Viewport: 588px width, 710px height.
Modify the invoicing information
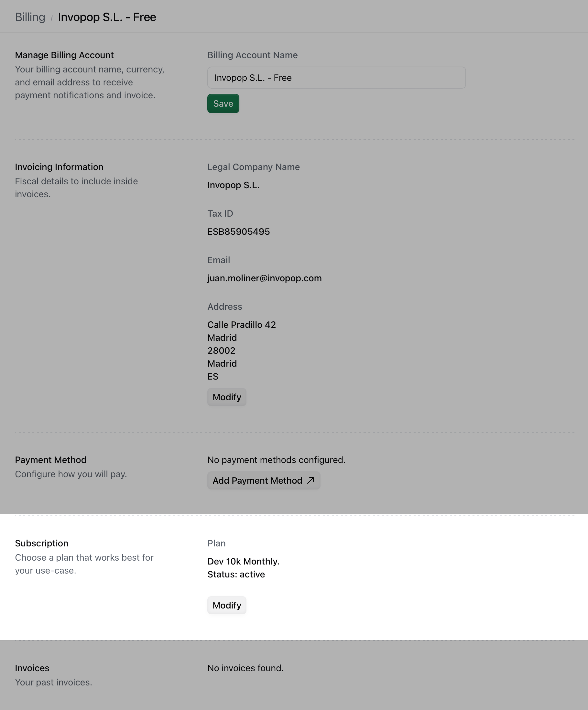coord(226,397)
